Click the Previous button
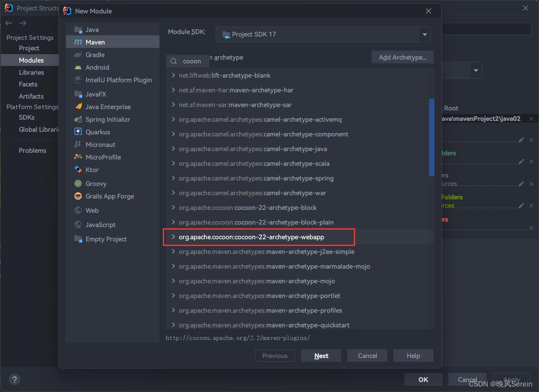This screenshot has height=392, width=539. point(275,355)
